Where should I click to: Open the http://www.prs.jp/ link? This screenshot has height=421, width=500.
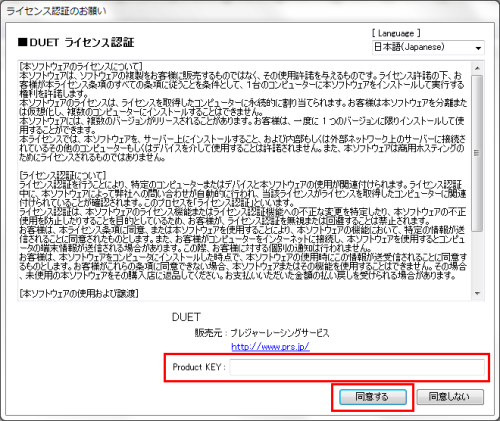click(x=270, y=347)
